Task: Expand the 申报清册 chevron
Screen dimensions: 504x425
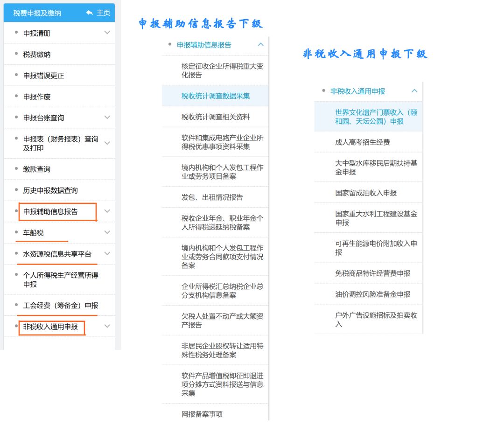Action: pyautogui.click(x=107, y=33)
